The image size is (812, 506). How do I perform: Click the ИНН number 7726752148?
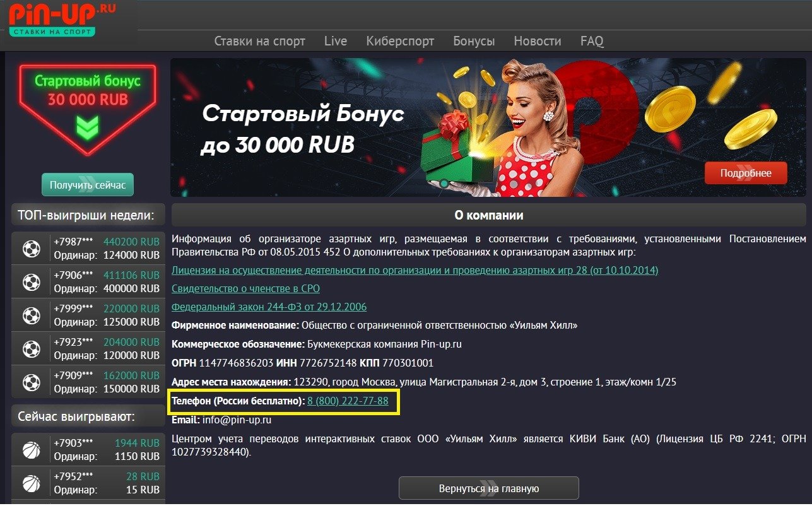pos(327,363)
